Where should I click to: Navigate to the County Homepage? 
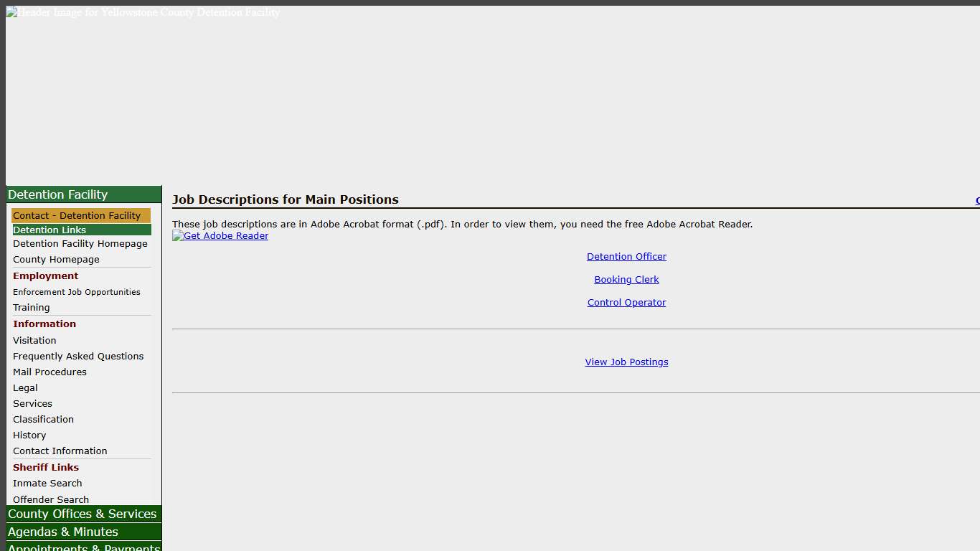(56, 259)
